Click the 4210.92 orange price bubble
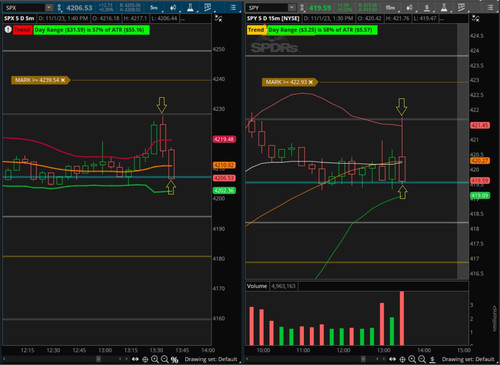 coord(224,165)
